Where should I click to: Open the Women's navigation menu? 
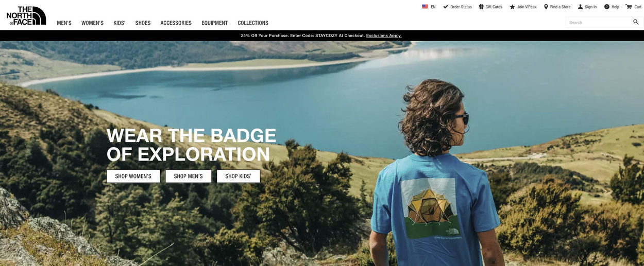pyautogui.click(x=92, y=23)
